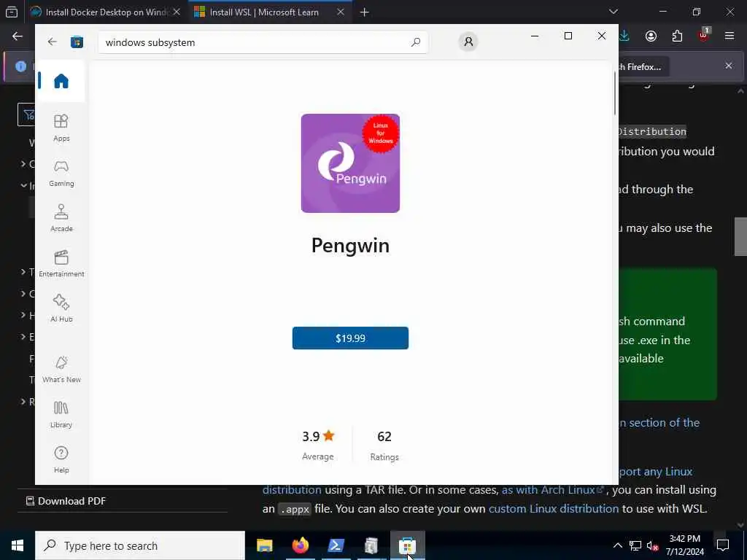Click the search magnifier in Store
The image size is (747, 560).
coord(415,42)
